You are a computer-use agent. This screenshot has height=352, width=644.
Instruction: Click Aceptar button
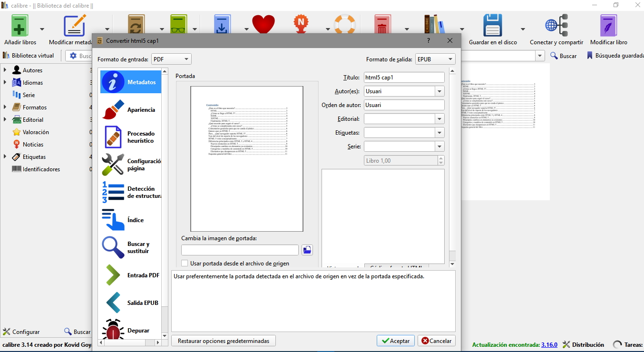click(x=396, y=341)
